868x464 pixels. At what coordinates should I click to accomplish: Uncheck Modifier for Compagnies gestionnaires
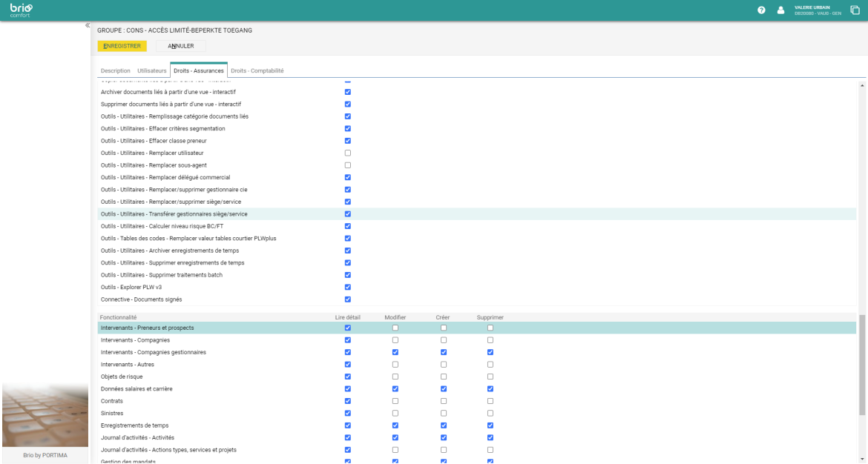pyautogui.click(x=395, y=352)
